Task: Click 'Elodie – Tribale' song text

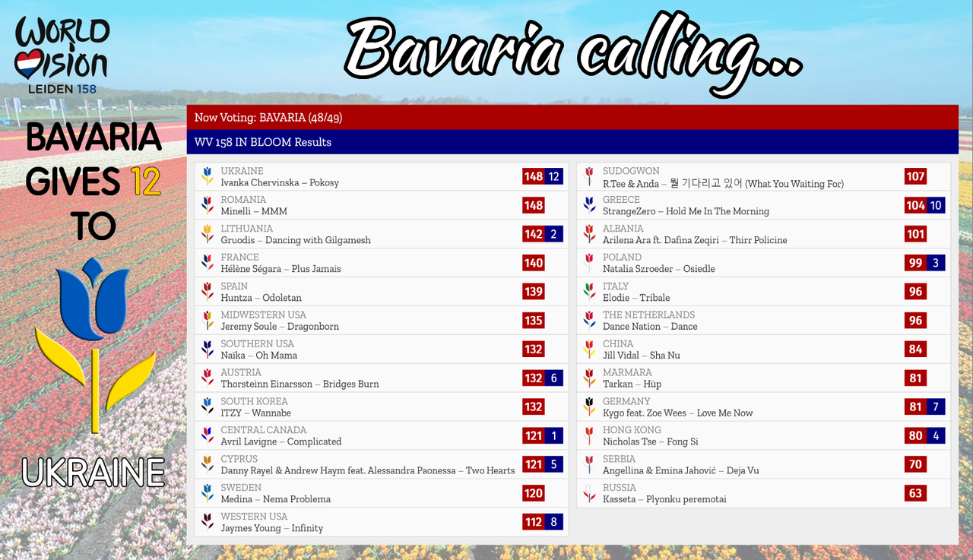Action: (636, 298)
